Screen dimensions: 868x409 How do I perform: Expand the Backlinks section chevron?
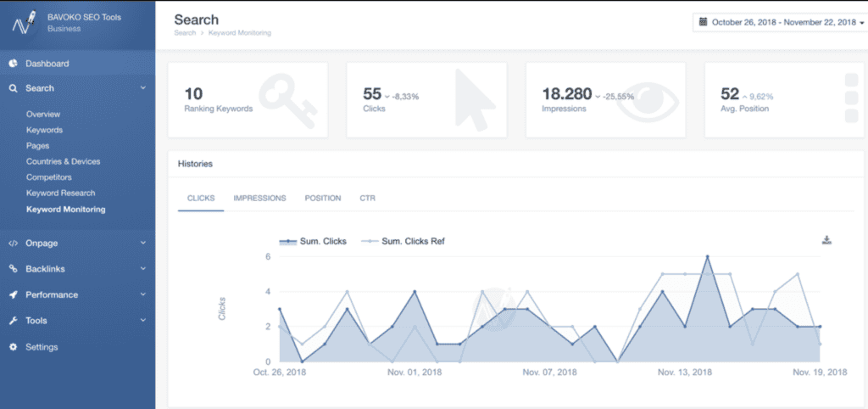pos(143,269)
